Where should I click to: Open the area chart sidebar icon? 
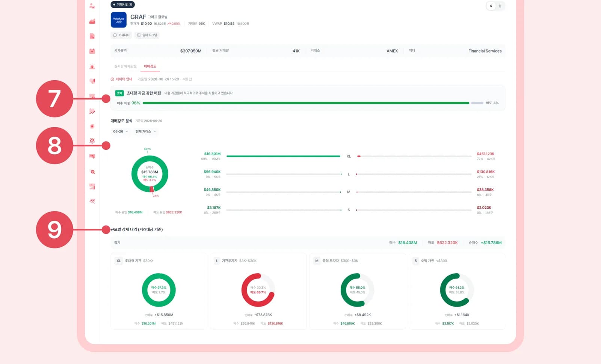92,21
